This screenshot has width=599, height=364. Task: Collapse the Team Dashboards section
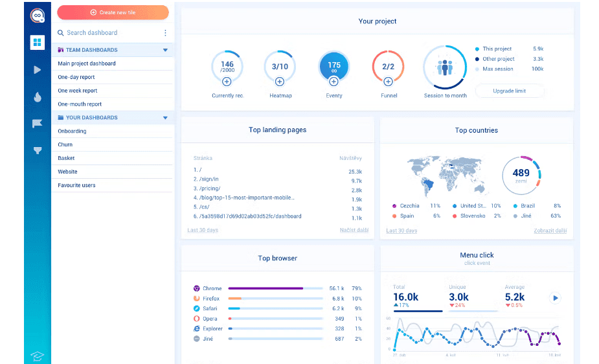click(x=165, y=50)
